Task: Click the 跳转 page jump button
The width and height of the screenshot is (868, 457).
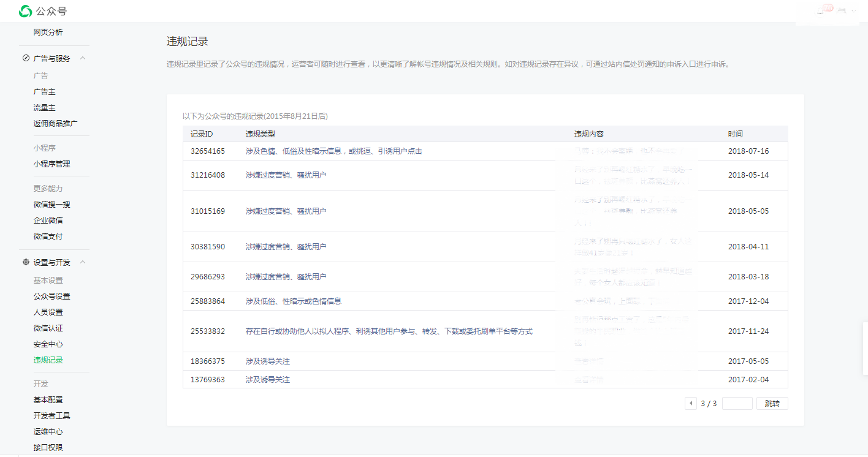Action: click(x=772, y=404)
